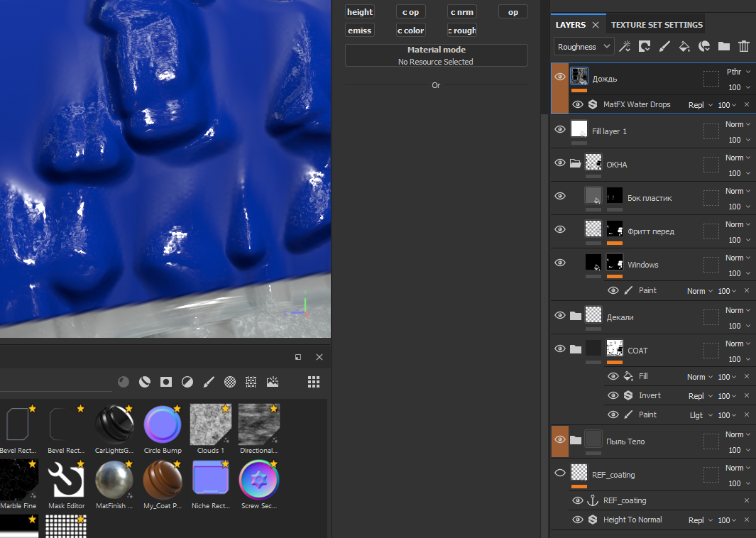This screenshot has height=538, width=756.
Task: Click the add folder icon in Layers
Action: (x=723, y=47)
